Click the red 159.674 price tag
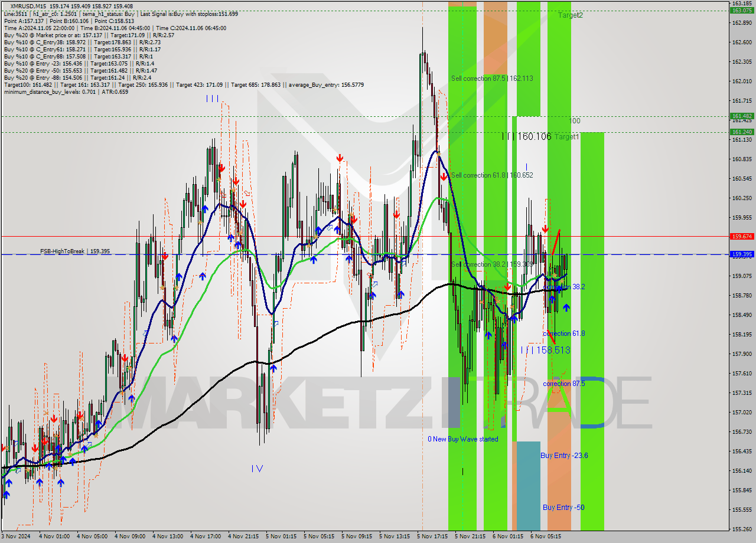The width and height of the screenshot is (756, 543). [x=742, y=236]
